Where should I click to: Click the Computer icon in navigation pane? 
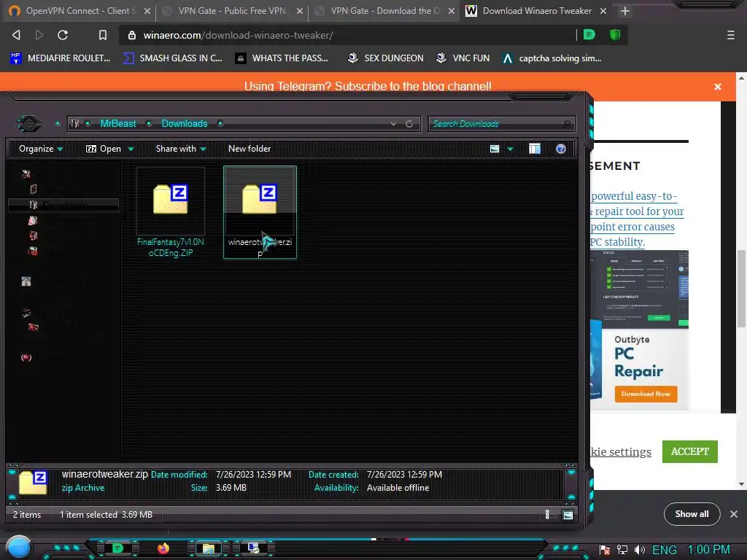point(26,312)
